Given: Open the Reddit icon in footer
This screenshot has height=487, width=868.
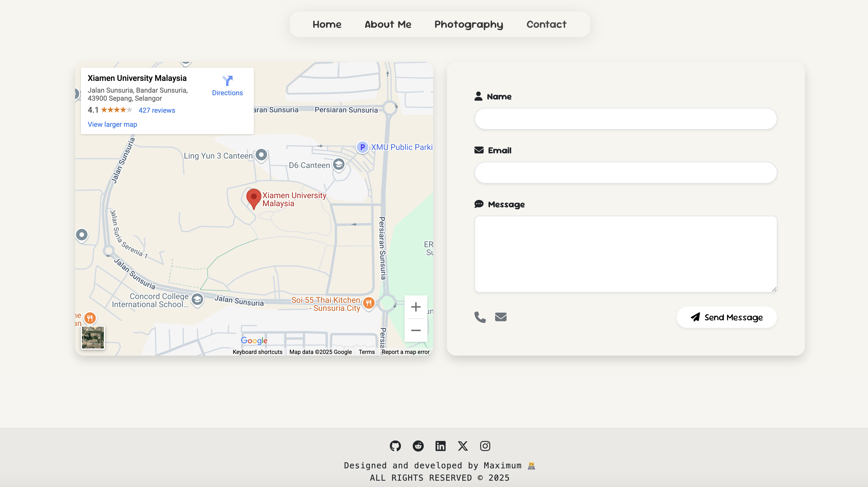Looking at the screenshot, I should click(x=418, y=446).
